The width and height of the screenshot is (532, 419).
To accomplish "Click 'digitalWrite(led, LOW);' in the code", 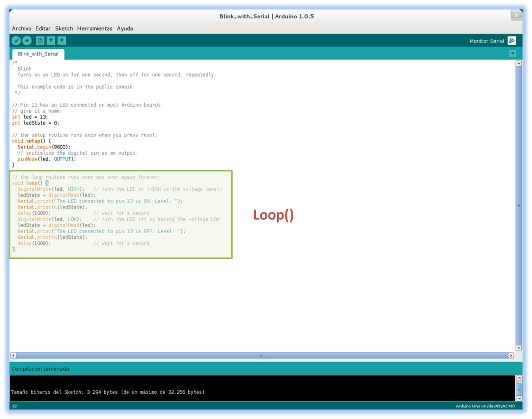I will [50, 219].
